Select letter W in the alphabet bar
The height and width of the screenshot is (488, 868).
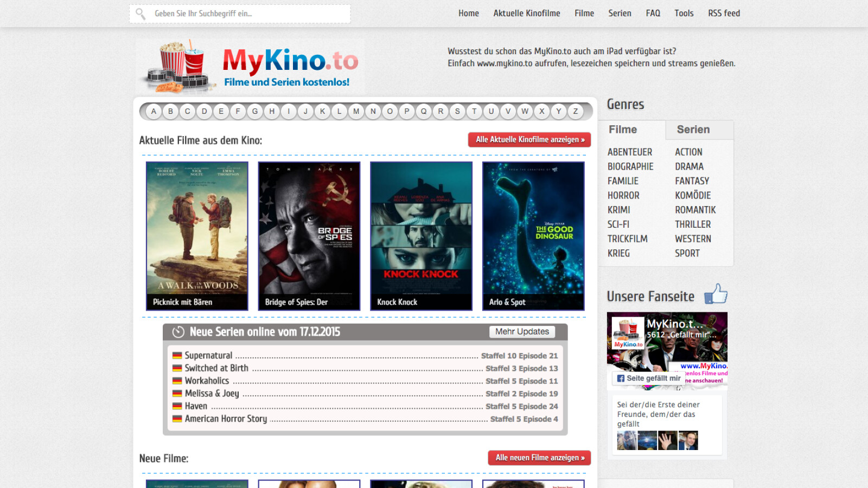pos(525,111)
